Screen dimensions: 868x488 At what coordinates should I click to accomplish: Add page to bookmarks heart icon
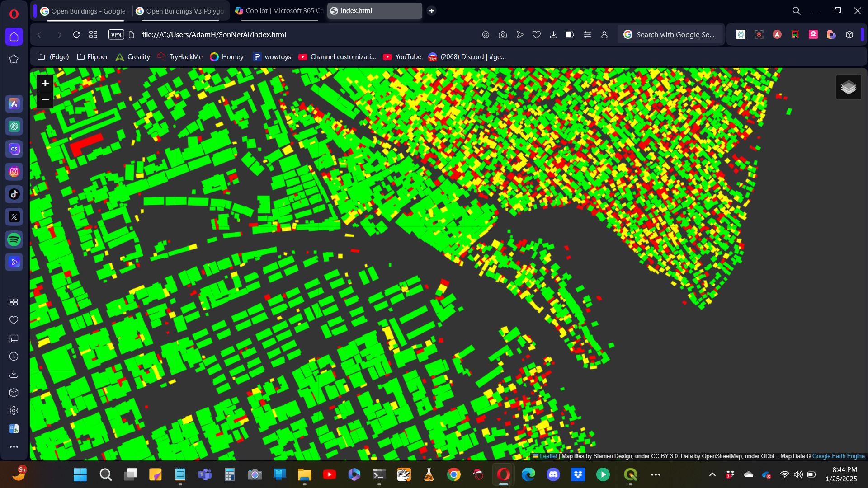pos(536,35)
